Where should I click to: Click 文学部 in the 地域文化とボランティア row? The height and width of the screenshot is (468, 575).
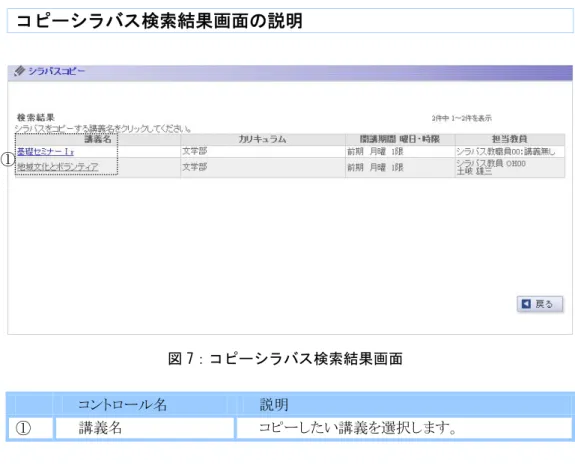(195, 167)
